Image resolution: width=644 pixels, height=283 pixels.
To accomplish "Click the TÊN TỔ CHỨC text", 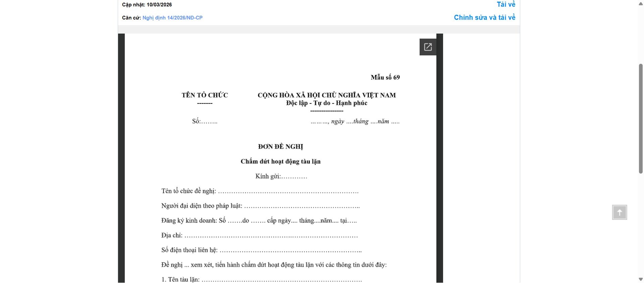I will pyautogui.click(x=205, y=95).
